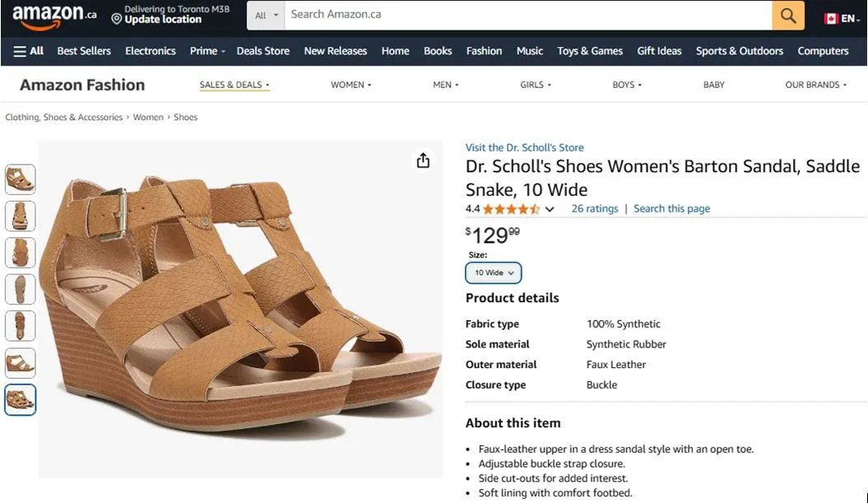Click Search this page

pos(671,208)
